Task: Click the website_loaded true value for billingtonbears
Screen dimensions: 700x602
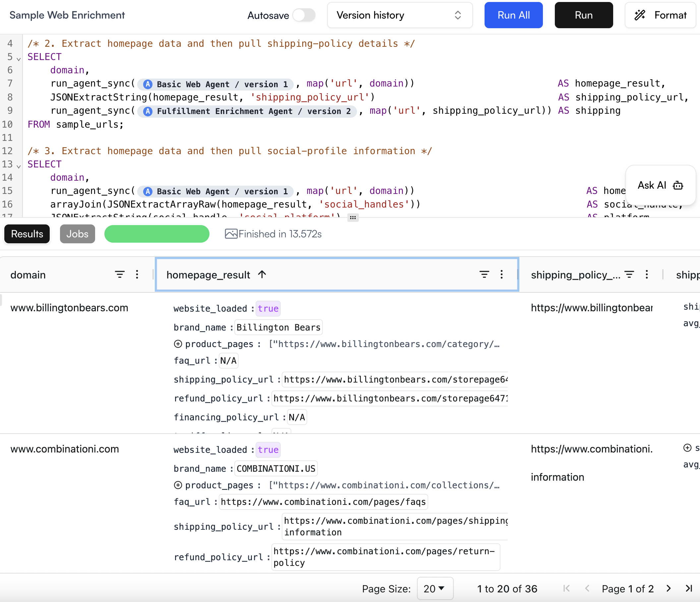Action: (268, 308)
